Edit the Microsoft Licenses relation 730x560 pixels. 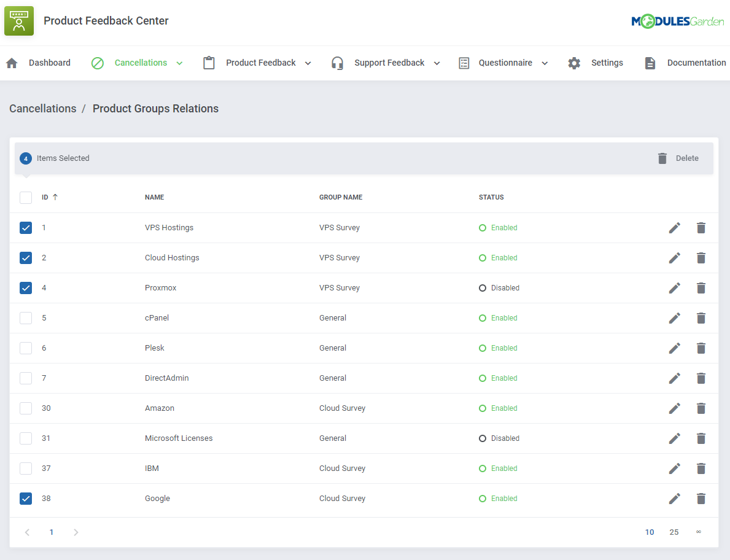click(x=675, y=438)
